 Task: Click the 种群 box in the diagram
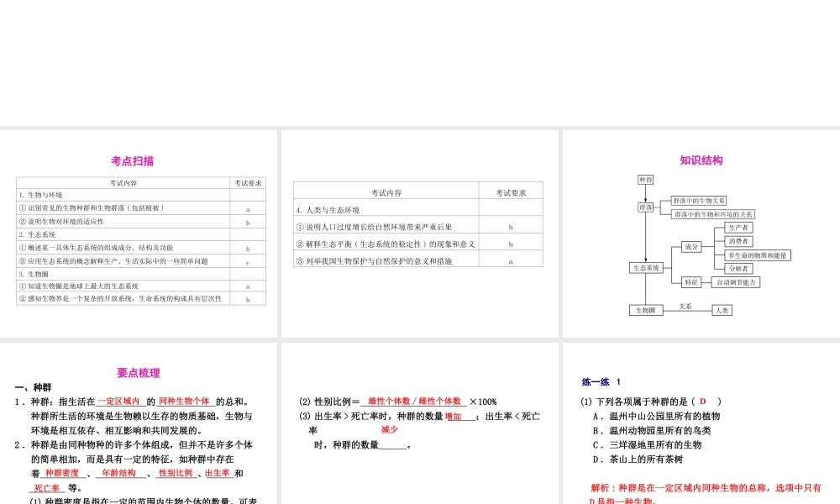tap(645, 180)
